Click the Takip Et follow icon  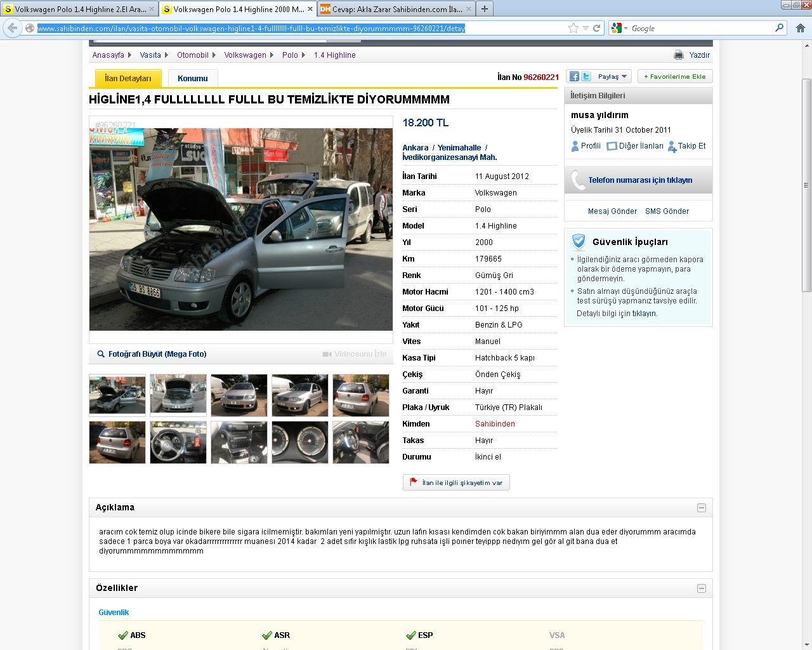point(672,147)
